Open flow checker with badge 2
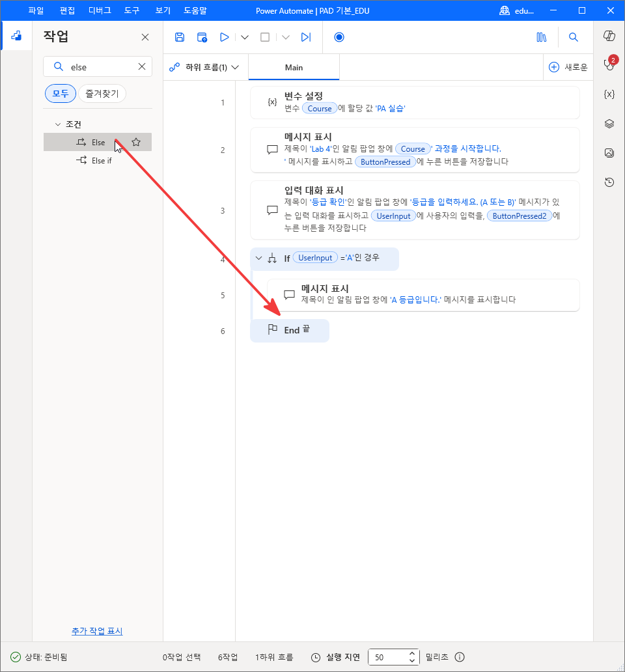This screenshot has width=625, height=672. [x=609, y=64]
